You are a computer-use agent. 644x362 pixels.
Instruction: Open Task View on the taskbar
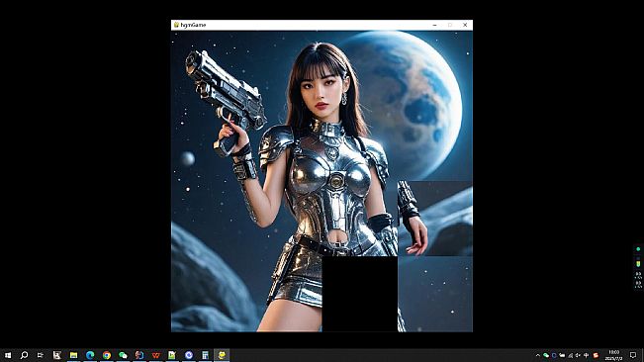click(41, 355)
